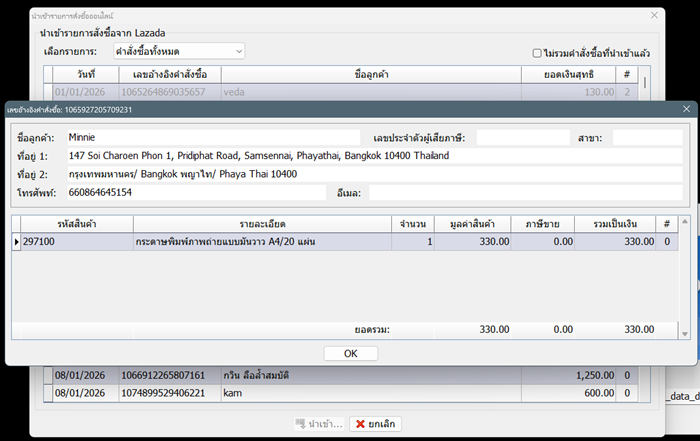Select the ที่อยู่ 1 address field

pyautogui.click(x=374, y=156)
